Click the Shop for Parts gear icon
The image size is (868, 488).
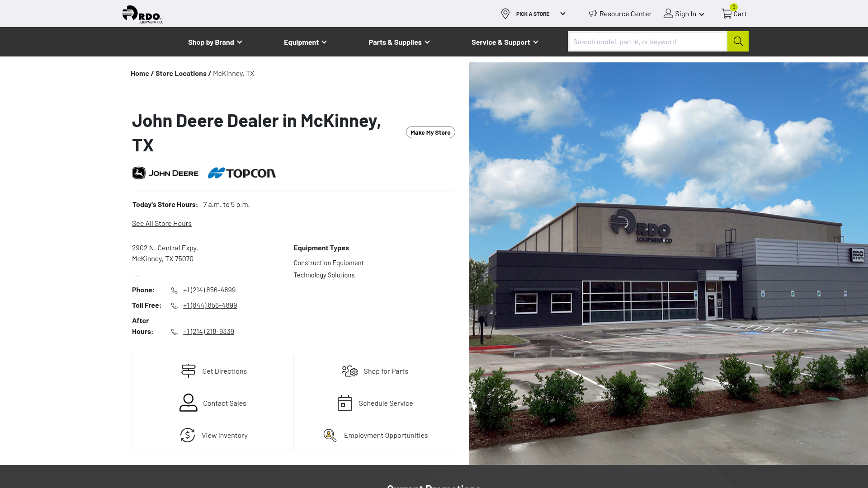tap(349, 371)
